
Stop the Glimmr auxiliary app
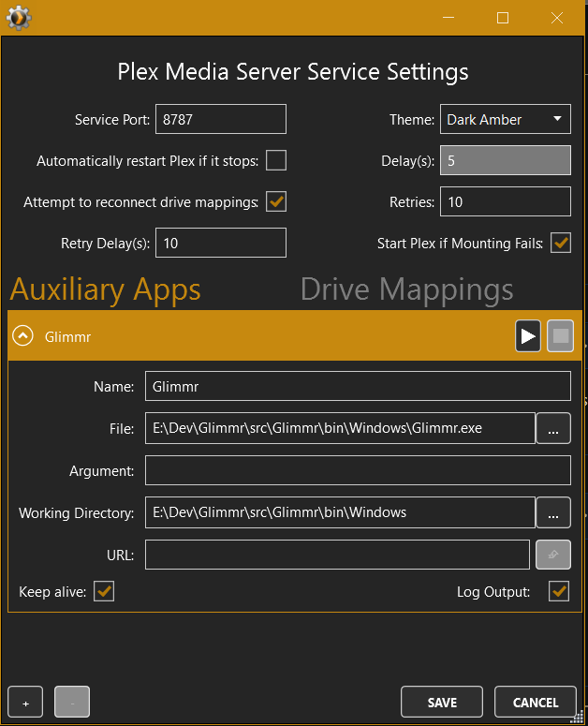coord(560,336)
